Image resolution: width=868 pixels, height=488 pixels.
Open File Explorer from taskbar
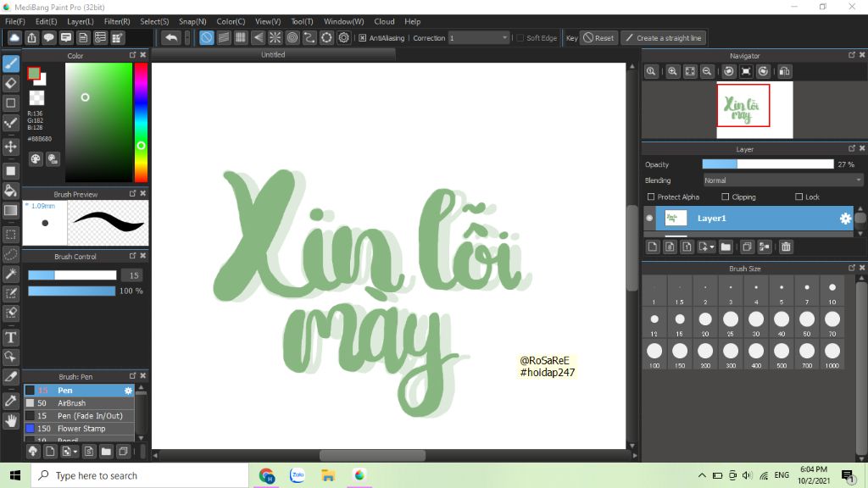(x=328, y=476)
